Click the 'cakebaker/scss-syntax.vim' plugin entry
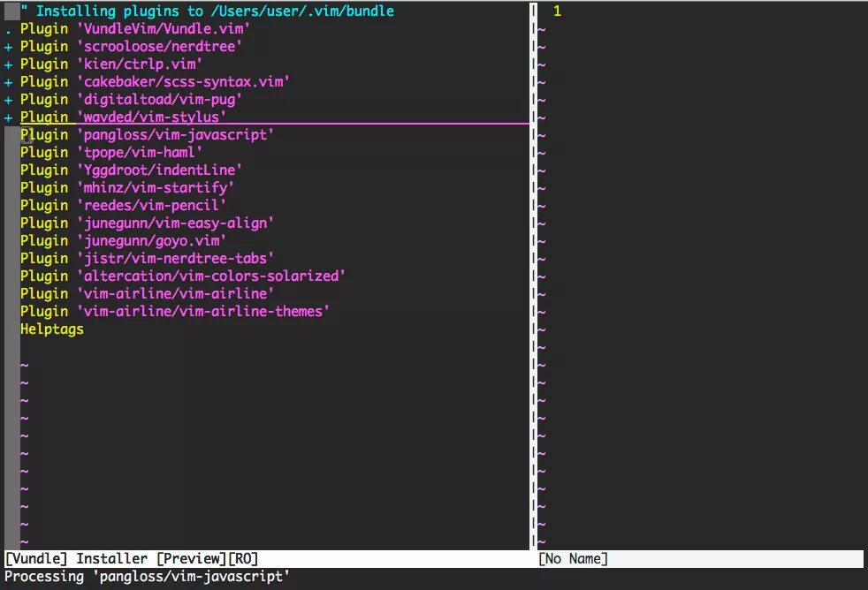This screenshot has width=868, height=590. point(155,82)
